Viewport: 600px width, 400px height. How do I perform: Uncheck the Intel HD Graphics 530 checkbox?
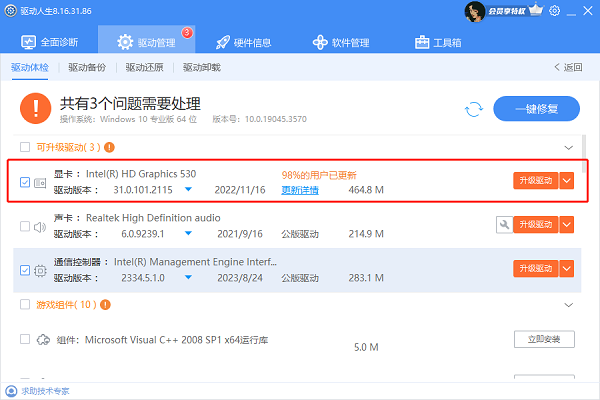[25, 182]
